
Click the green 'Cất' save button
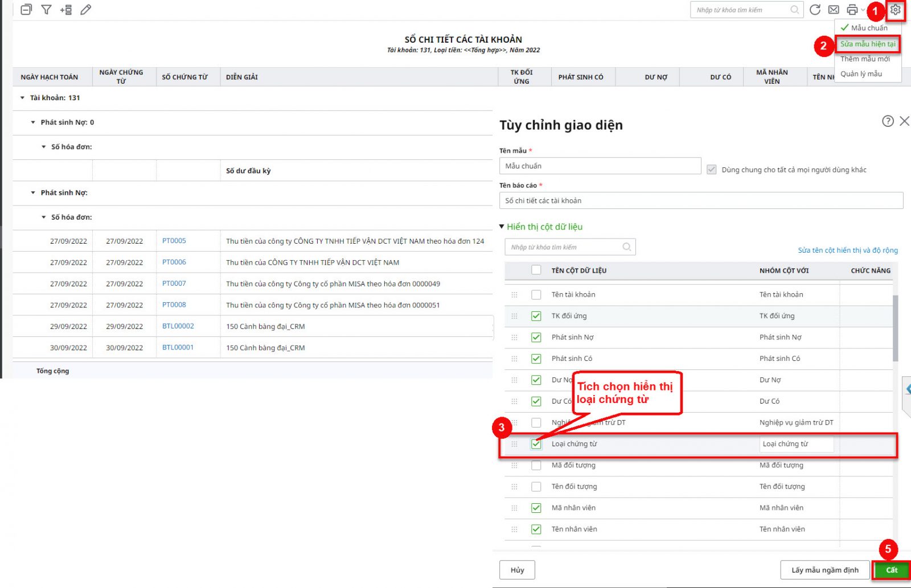891,570
